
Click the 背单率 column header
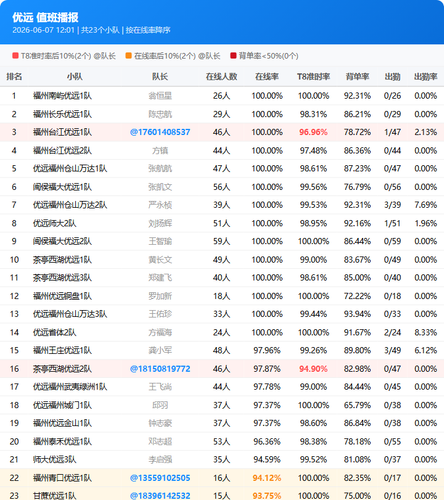(x=357, y=77)
